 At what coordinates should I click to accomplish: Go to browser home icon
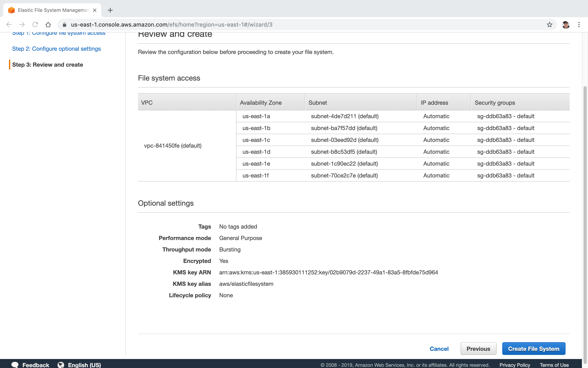point(48,25)
